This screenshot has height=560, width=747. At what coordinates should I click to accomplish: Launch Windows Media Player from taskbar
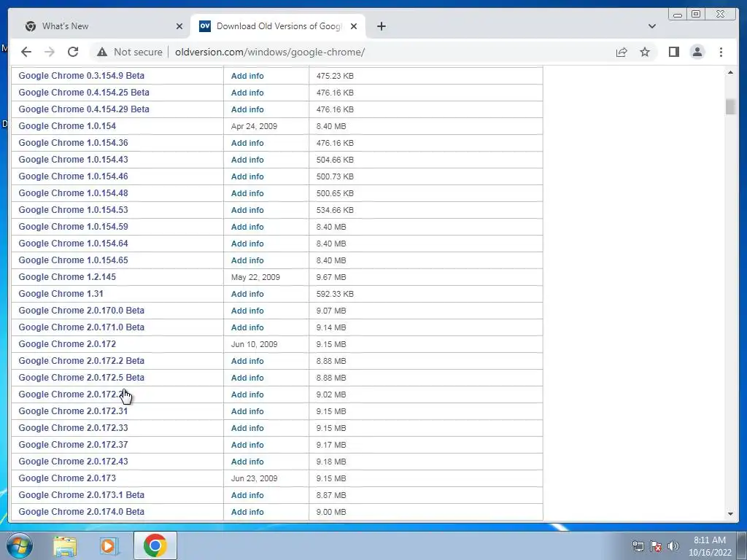(109, 545)
